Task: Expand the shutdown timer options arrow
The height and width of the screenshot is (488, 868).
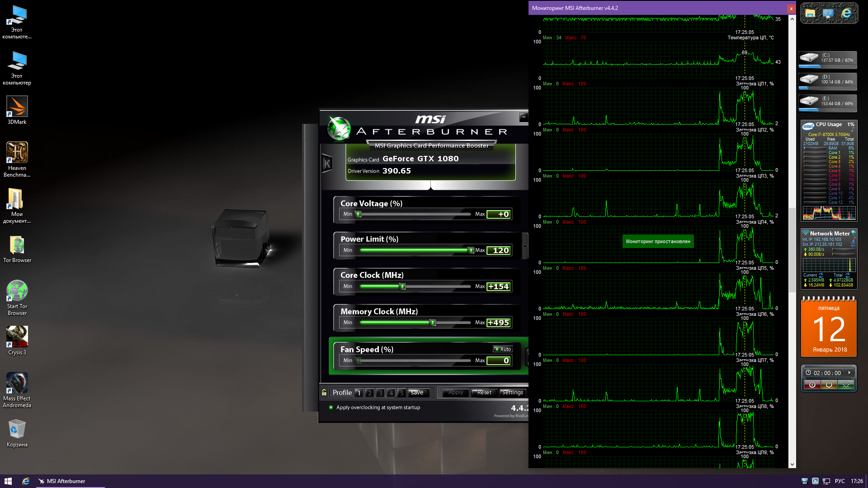Action: coord(849,373)
